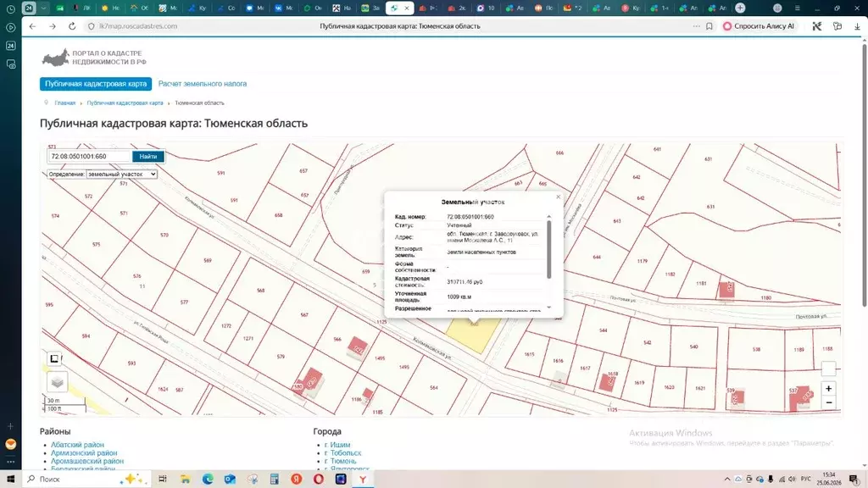The width and height of the screenshot is (868, 488).
Task: Open the browser downloads icon
Action: point(857,26)
